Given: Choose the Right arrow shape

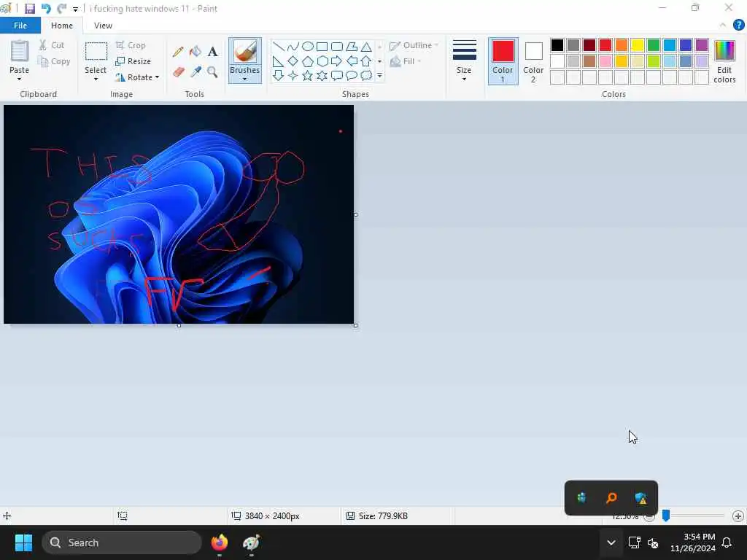Looking at the screenshot, I should (x=337, y=61).
